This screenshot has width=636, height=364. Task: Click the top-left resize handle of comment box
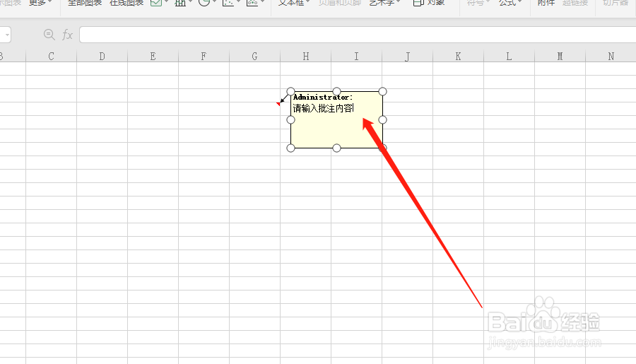[x=290, y=91]
